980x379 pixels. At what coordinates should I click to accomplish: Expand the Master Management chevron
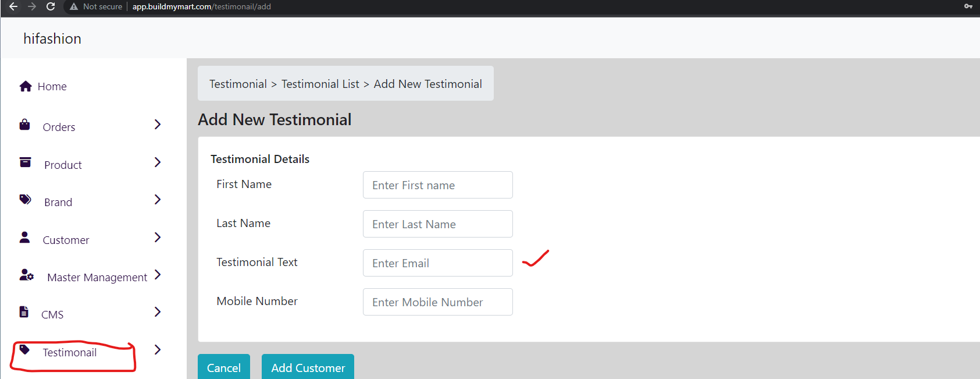tap(158, 274)
